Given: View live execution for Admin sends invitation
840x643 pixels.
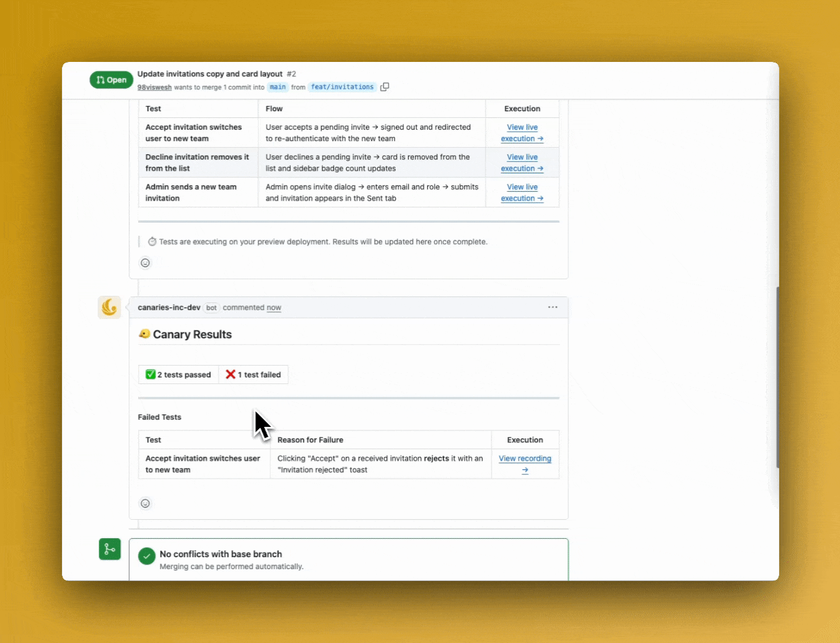Looking at the screenshot, I should 522,192.
